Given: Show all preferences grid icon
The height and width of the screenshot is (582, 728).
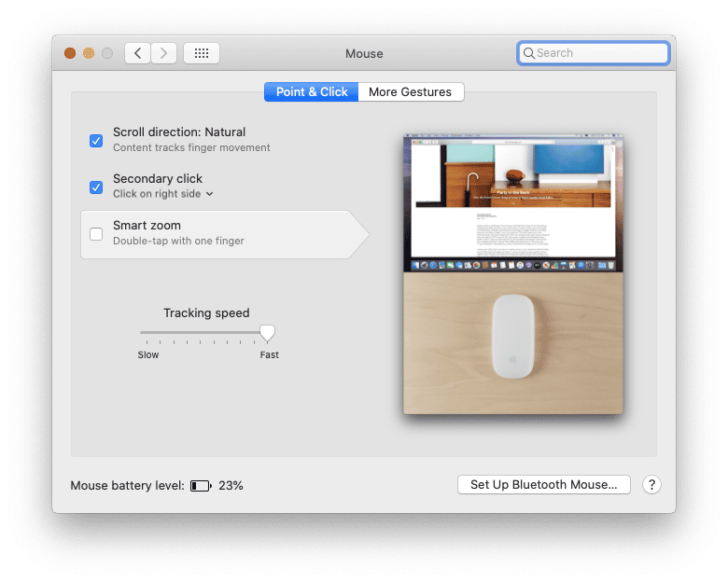Looking at the screenshot, I should click(x=202, y=53).
